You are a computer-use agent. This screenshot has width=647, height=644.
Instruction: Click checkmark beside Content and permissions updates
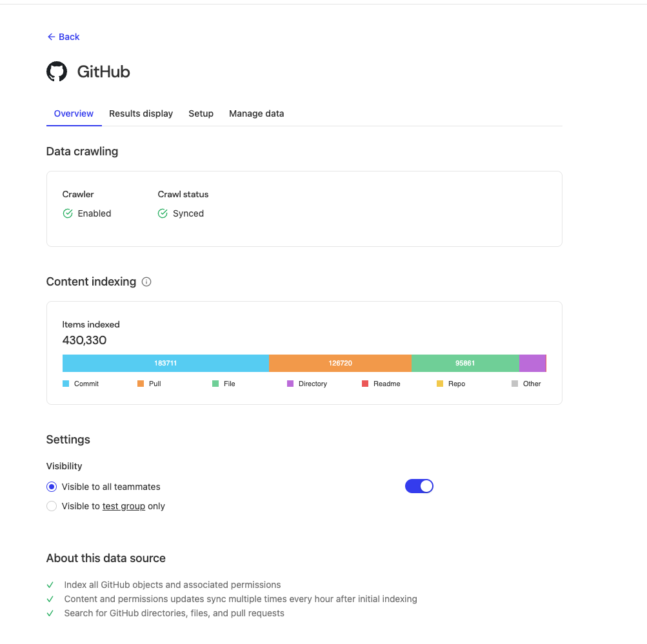click(x=50, y=599)
